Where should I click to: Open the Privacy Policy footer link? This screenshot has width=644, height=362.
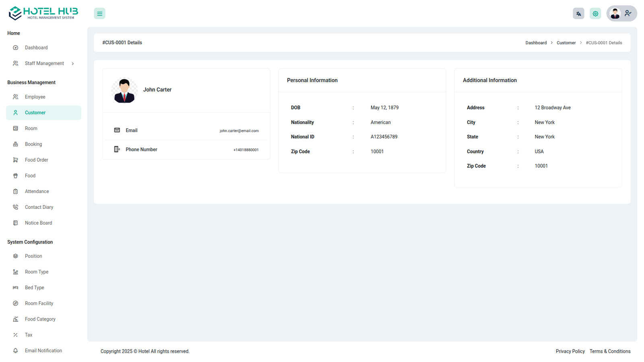tap(570, 352)
